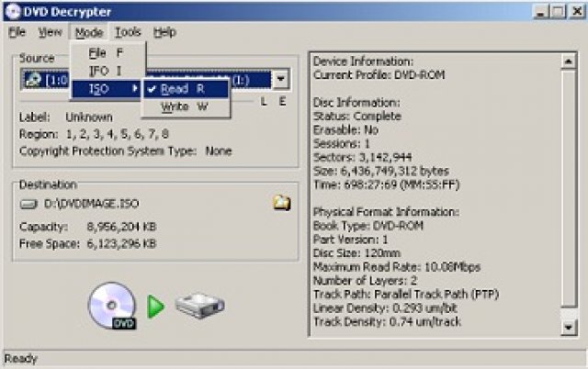588x369 pixels.
Task: Open the Help menu
Action: (164, 32)
